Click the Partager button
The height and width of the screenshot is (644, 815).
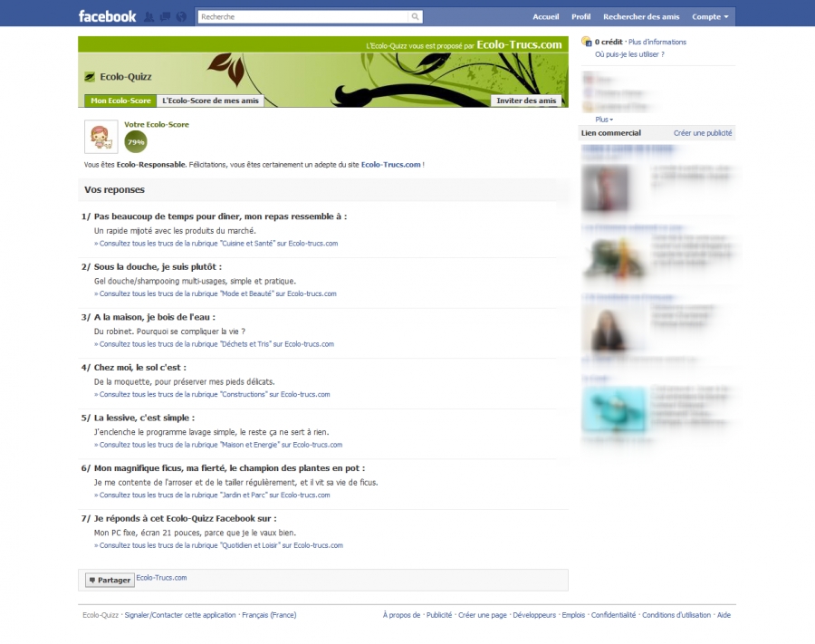pyautogui.click(x=110, y=580)
